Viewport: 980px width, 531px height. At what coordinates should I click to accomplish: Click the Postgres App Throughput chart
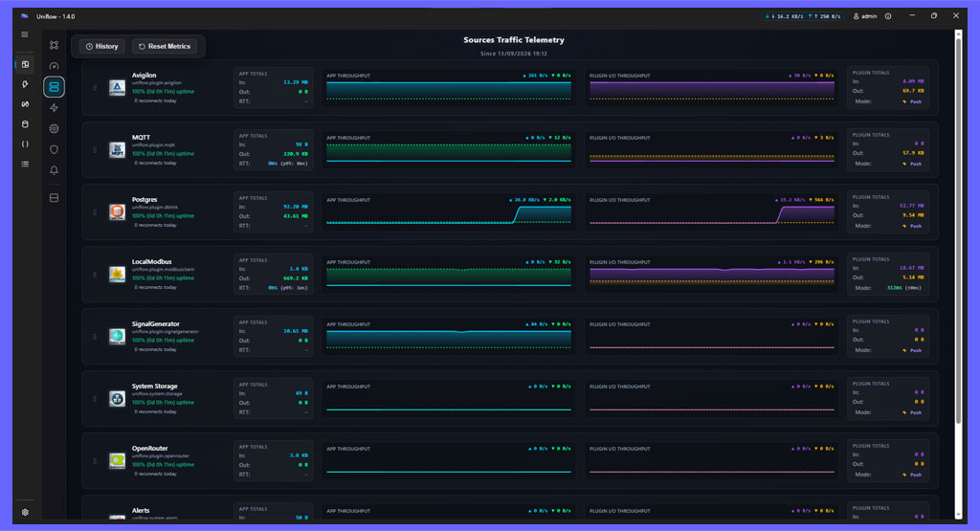coord(449,211)
